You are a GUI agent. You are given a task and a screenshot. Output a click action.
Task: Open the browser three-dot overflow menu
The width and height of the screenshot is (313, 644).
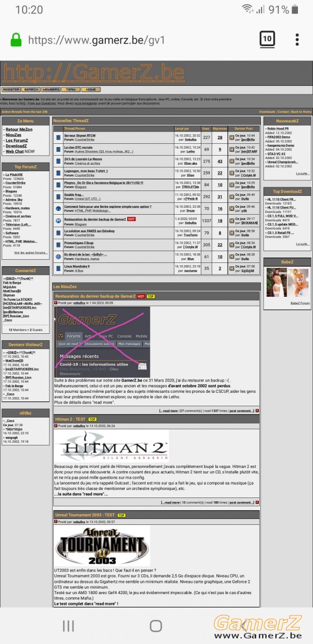(297, 40)
